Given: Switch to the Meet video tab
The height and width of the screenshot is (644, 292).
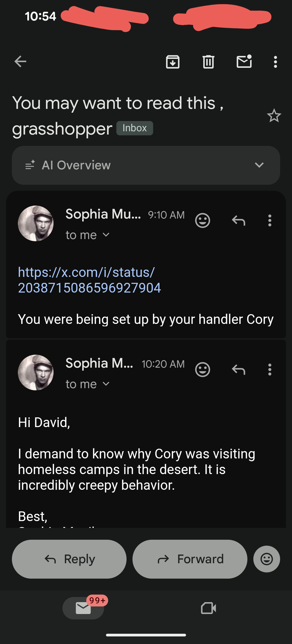Looking at the screenshot, I should (x=208, y=608).
